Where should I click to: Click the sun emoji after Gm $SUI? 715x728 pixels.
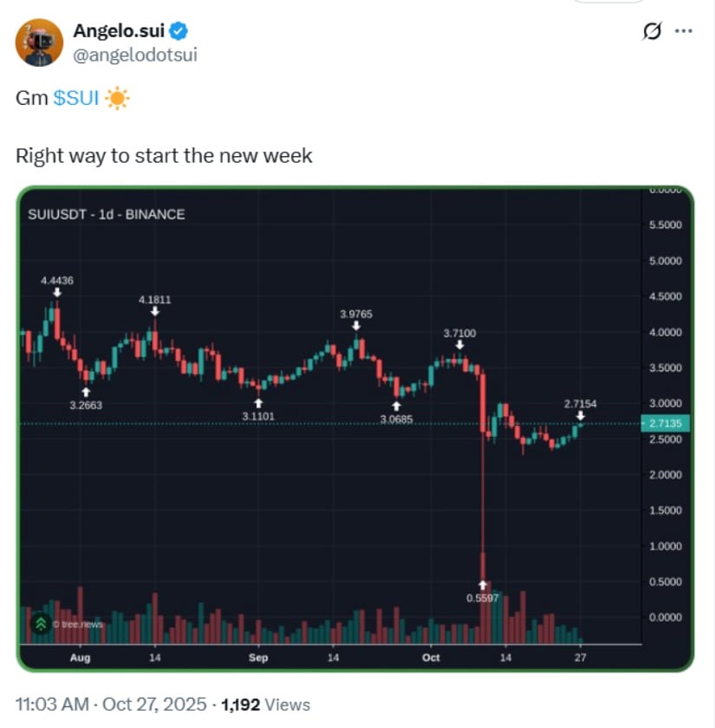[x=117, y=98]
